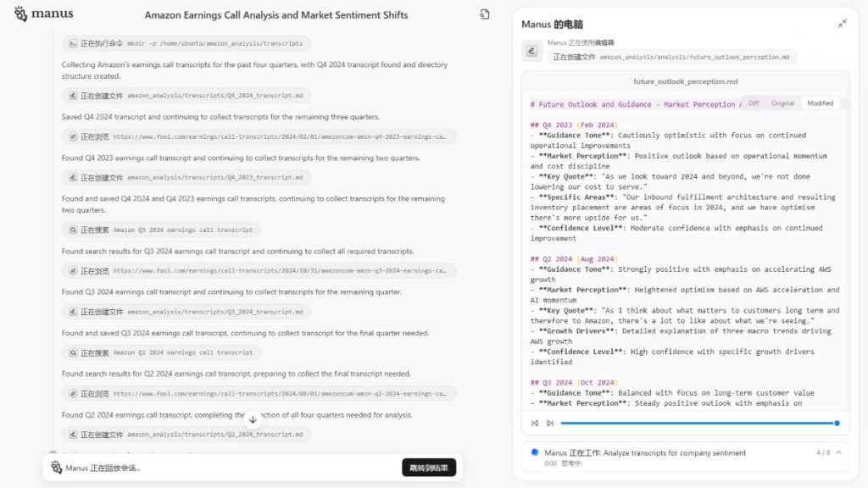868x488 pixels.
Task: Open the Q4_2024_transcript.md create-file step
Action: point(186,96)
